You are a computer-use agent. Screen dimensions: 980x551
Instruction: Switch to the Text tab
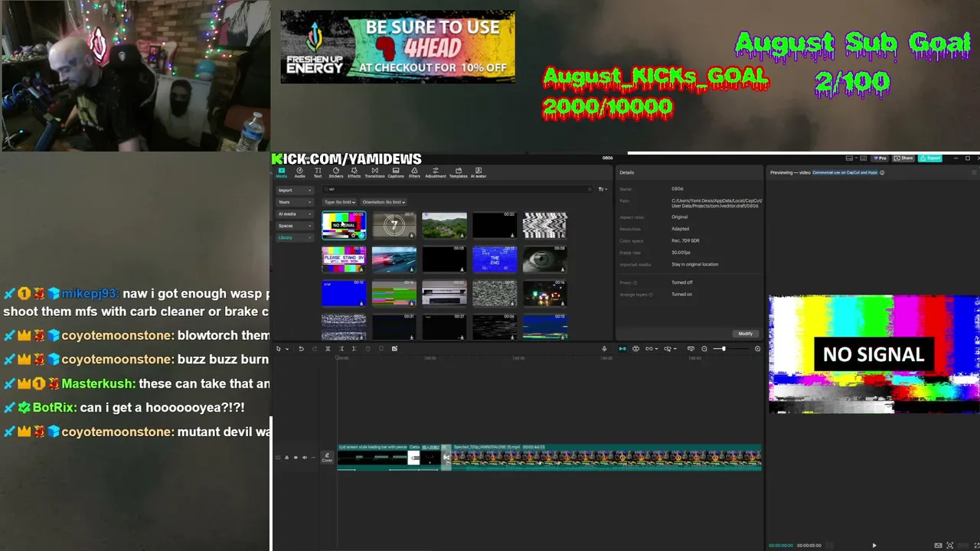(x=318, y=172)
